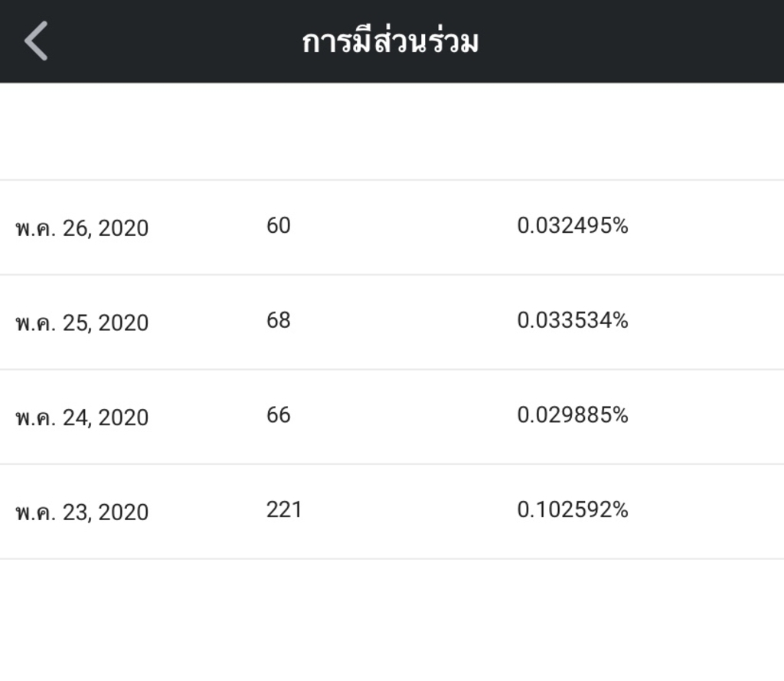The width and height of the screenshot is (784, 681).
Task: Click the engagement count 60
Action: 279,226
